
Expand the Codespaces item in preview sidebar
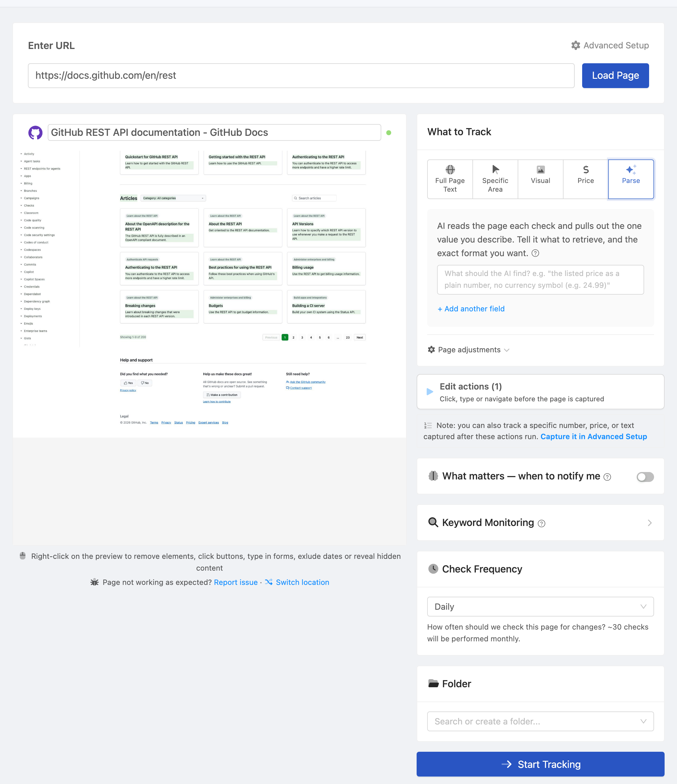click(x=31, y=250)
